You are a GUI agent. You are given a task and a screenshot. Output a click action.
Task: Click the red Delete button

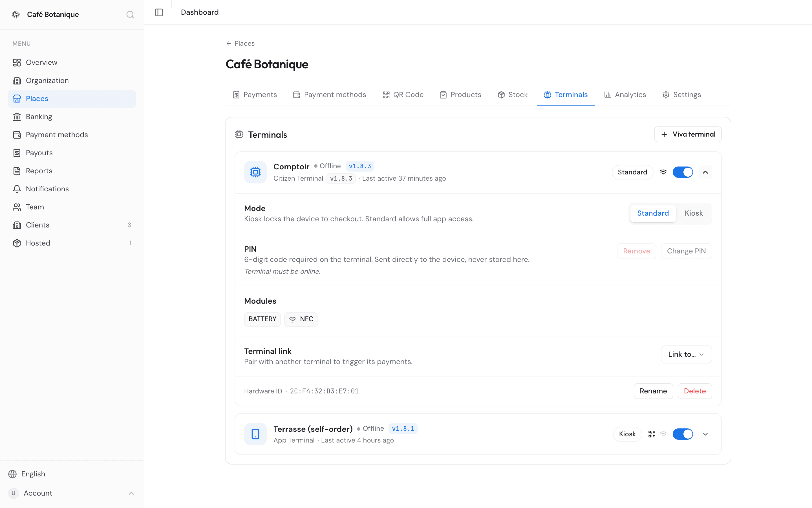pos(694,391)
